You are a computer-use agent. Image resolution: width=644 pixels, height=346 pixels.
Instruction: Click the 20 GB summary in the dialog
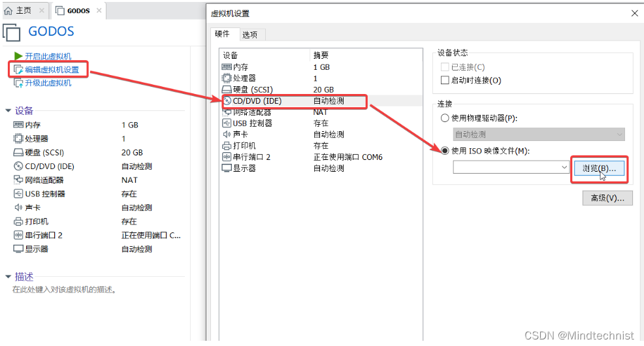[324, 89]
